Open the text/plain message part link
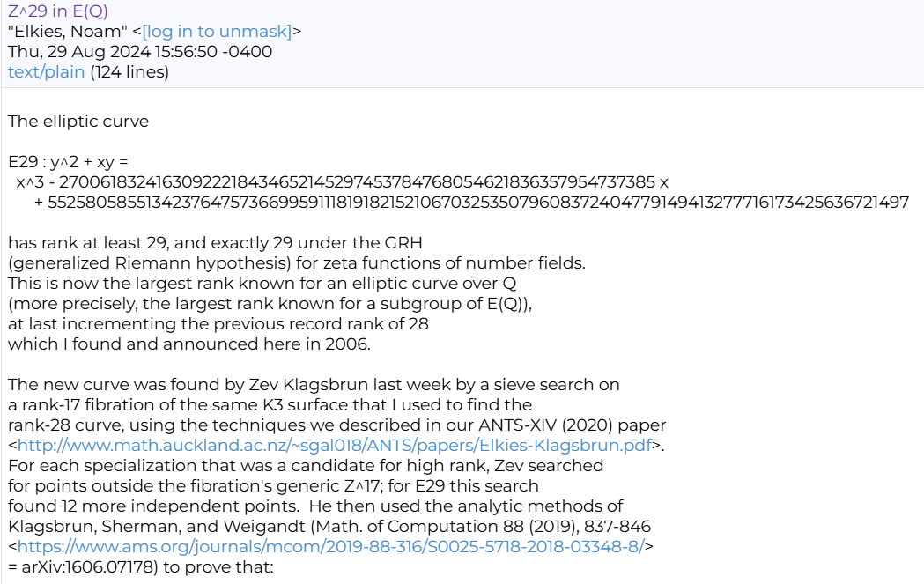Viewport: 924px width, 584px height. [47, 72]
